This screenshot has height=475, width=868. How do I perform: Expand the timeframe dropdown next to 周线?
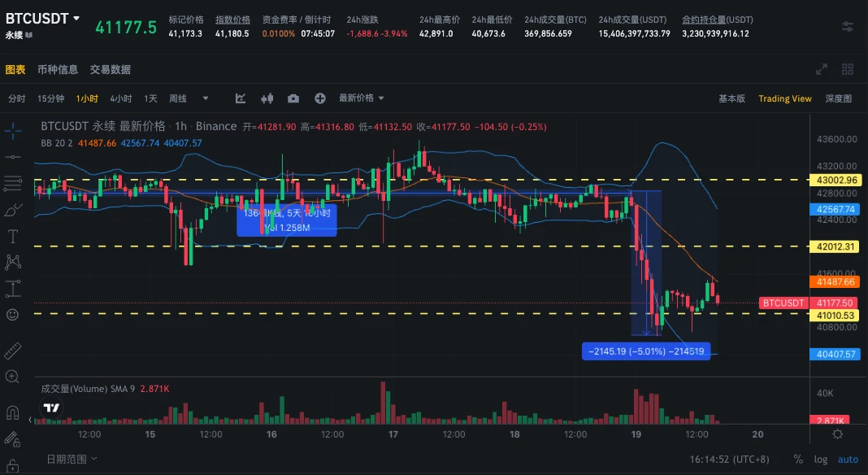(x=206, y=98)
